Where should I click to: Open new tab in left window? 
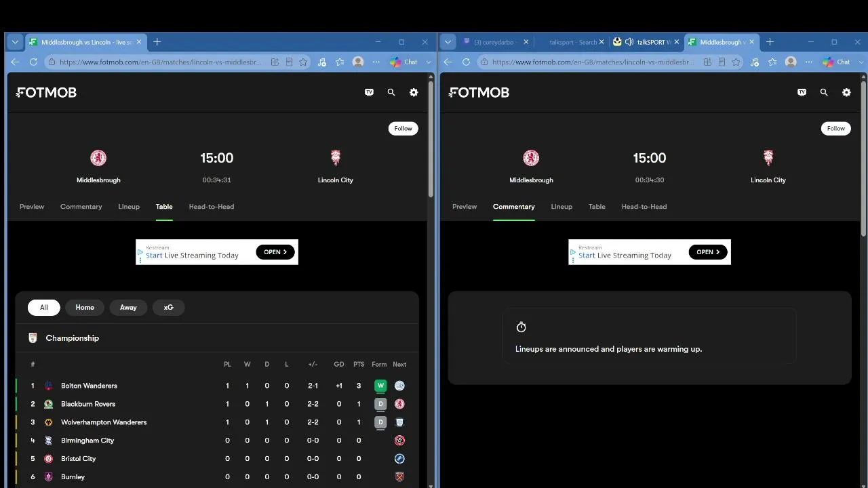click(x=157, y=42)
